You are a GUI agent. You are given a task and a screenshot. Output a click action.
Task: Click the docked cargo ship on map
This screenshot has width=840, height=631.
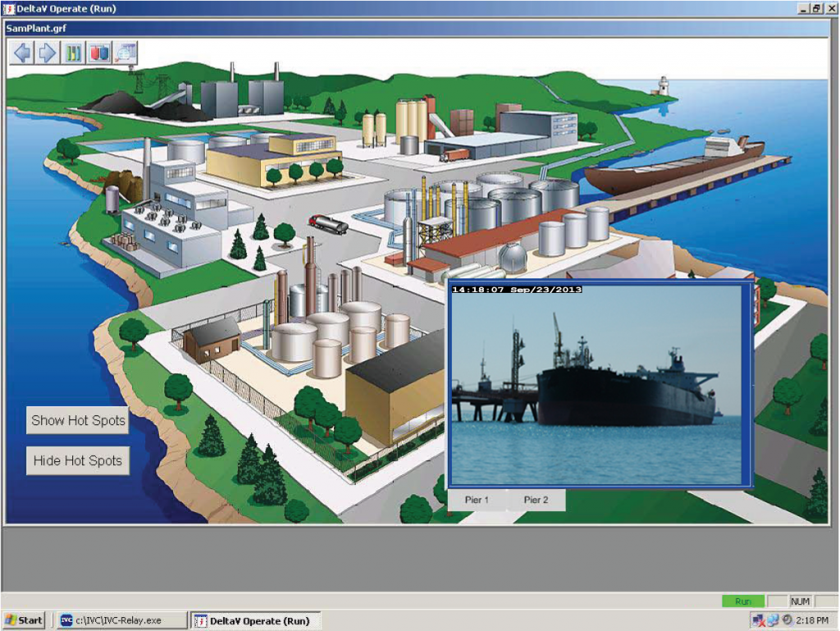pos(673,164)
